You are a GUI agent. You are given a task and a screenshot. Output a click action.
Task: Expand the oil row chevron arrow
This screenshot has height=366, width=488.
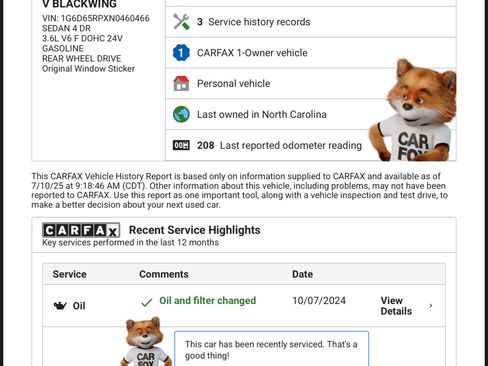[431, 306]
